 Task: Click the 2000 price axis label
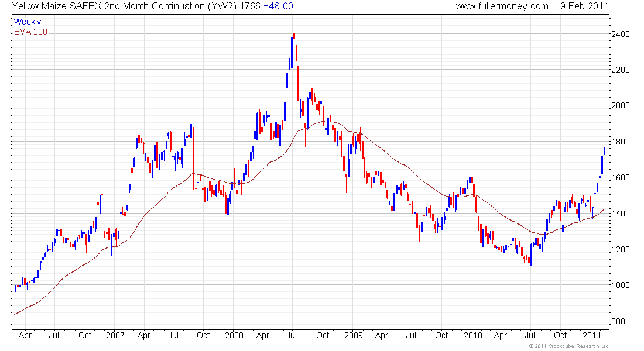[x=620, y=105]
